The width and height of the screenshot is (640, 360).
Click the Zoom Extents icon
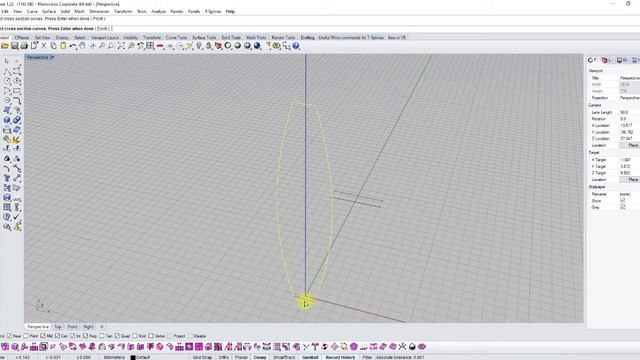[121, 46]
